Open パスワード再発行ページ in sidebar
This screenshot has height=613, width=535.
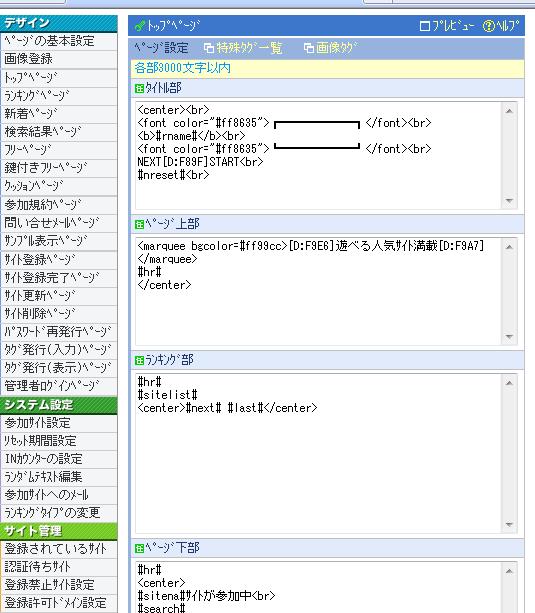click(x=59, y=332)
